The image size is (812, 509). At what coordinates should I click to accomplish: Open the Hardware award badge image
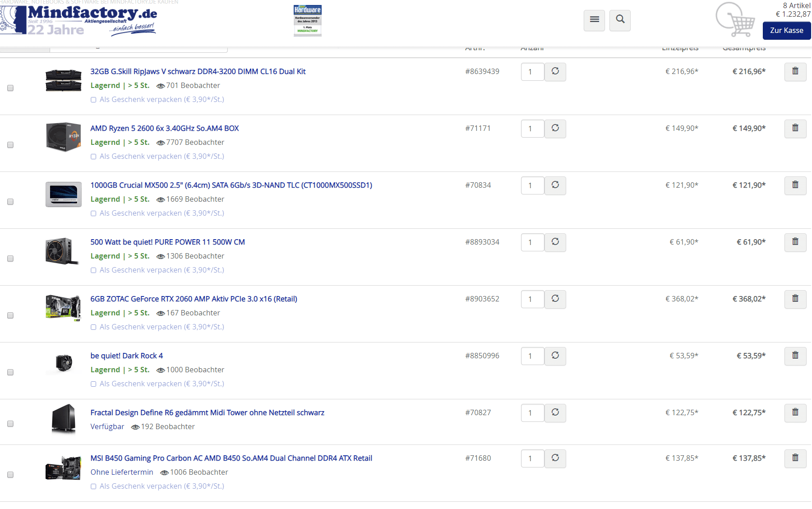tap(308, 20)
